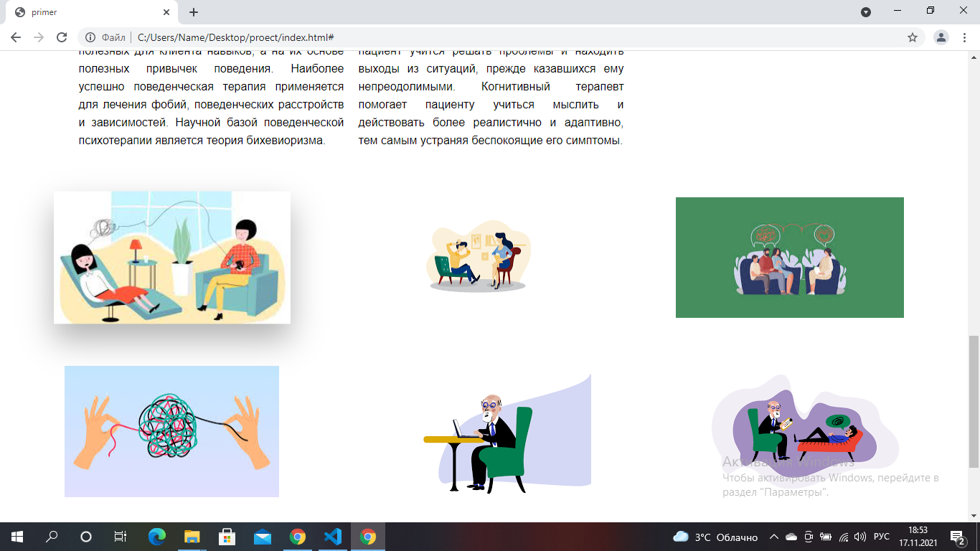This screenshot has height=551, width=980.
Task: Open Cortana from the taskbar
Action: pyautogui.click(x=86, y=537)
